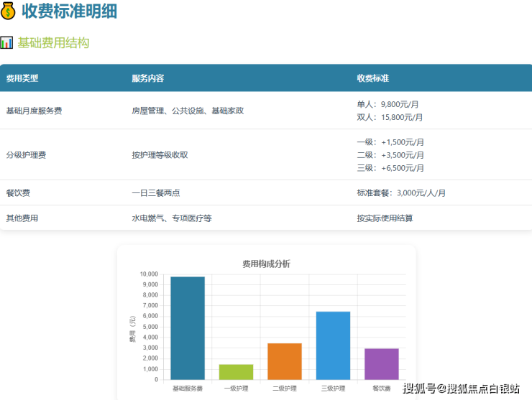The width and height of the screenshot is (532, 400).
Task: Select the 费用类型 column header
Action: pos(22,78)
